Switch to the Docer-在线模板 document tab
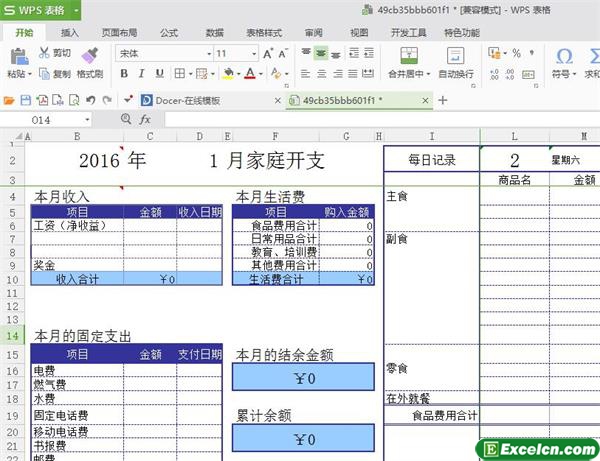The height and width of the screenshot is (461, 600). click(x=188, y=101)
